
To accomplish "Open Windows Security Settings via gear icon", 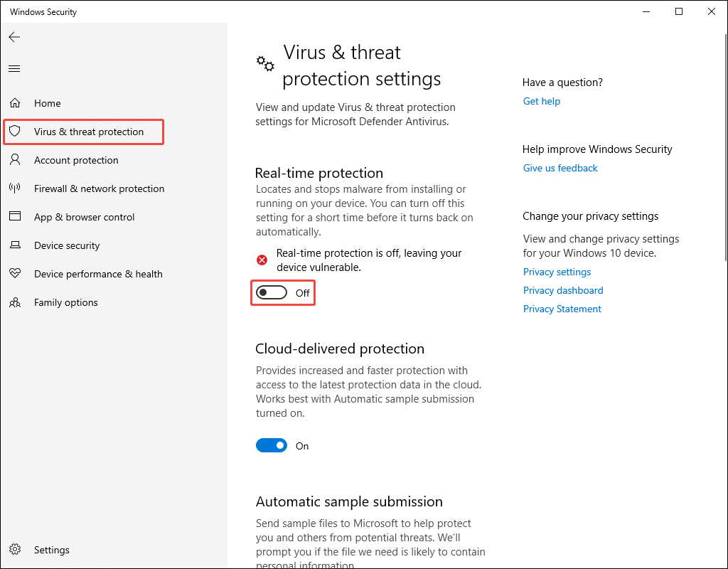I will 16,550.
